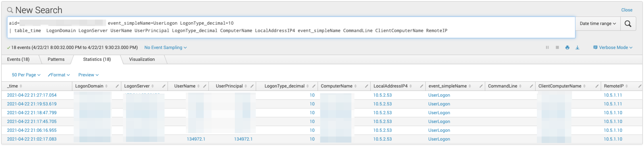Sort by CommandLine column header

(x=504, y=86)
